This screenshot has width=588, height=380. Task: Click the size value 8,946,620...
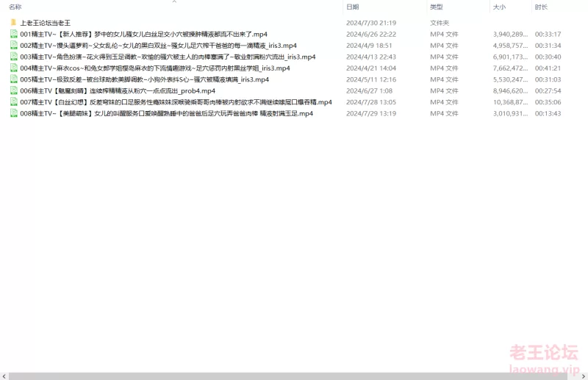point(510,91)
